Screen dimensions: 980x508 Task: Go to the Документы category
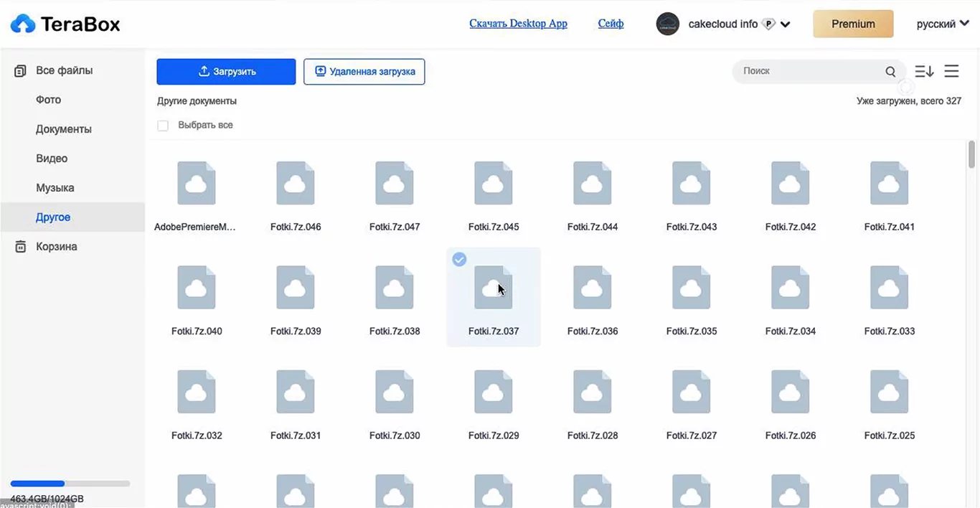(64, 129)
